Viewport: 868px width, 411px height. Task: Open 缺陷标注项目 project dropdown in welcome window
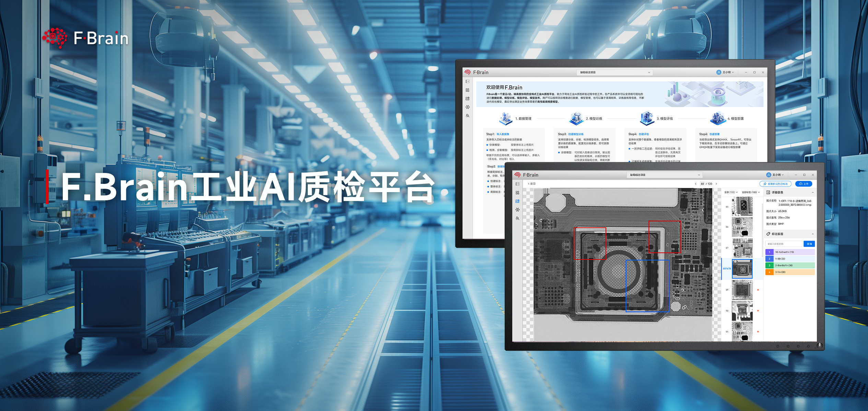[x=614, y=72]
